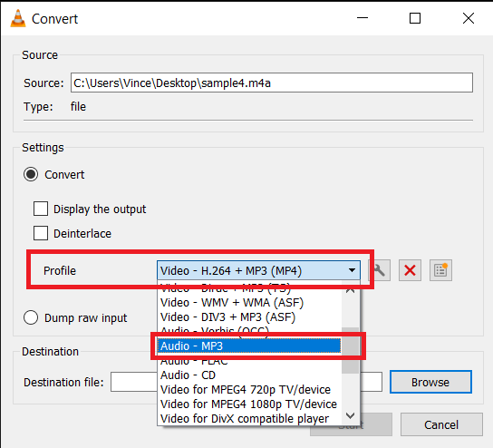Click profile list scrollbar thumb
Image resolution: width=493 pixels, height=448 pixels.
coord(350,350)
